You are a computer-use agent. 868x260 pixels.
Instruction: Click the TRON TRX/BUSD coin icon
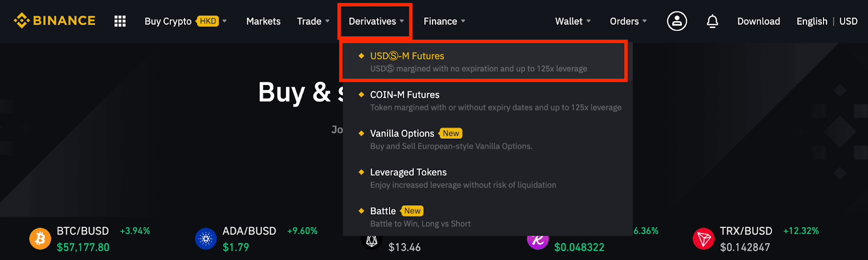[704, 238]
